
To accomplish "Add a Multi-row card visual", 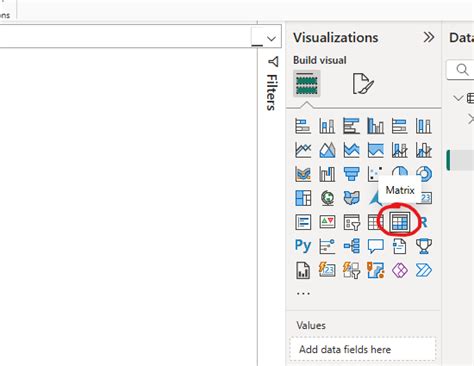I will [303, 222].
